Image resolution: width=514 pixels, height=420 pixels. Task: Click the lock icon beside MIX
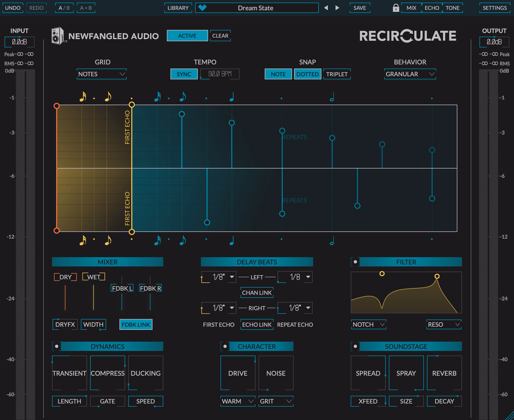coord(395,8)
